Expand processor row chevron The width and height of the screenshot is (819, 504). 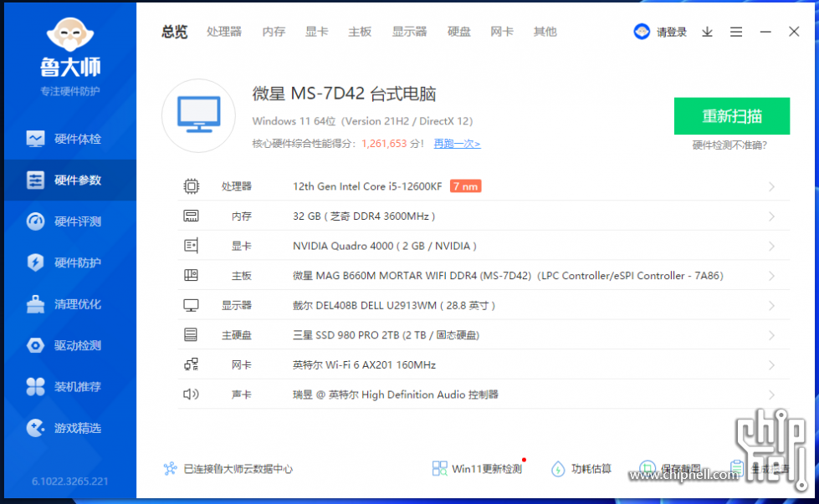tap(771, 186)
